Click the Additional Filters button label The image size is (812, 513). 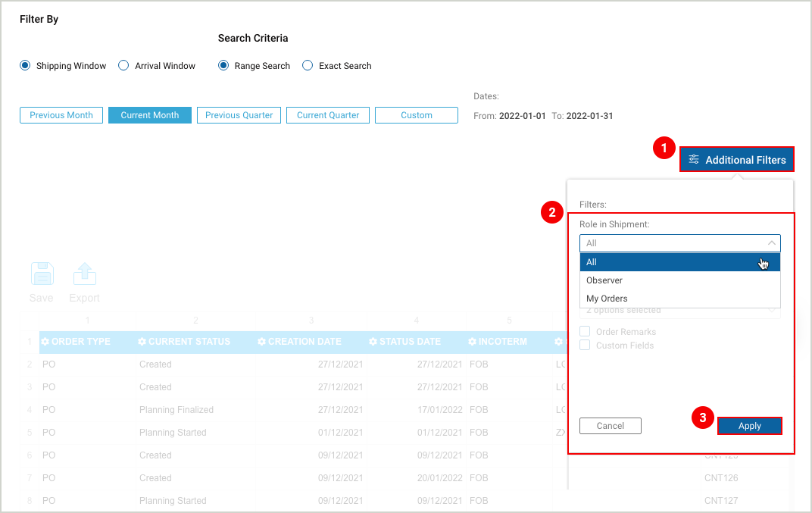pos(745,160)
